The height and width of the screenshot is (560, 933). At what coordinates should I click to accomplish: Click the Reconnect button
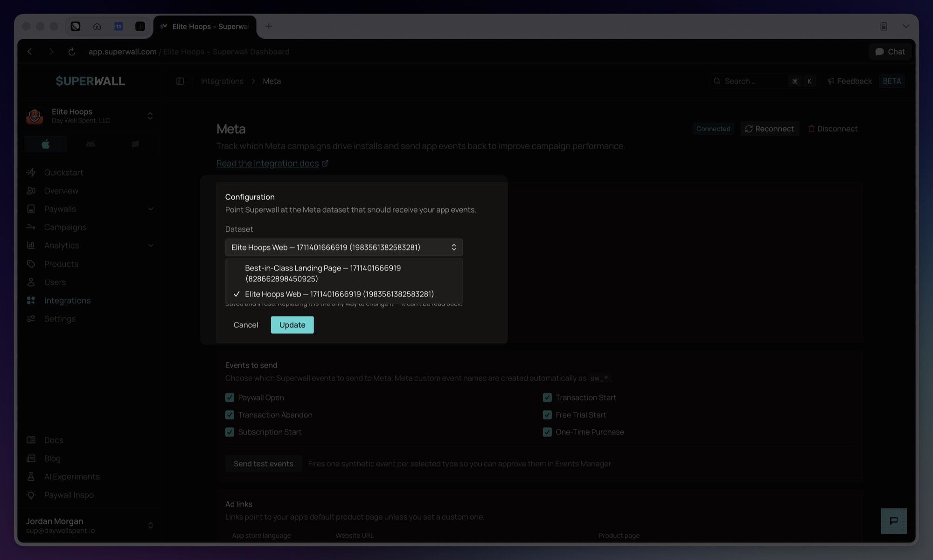[769, 129]
